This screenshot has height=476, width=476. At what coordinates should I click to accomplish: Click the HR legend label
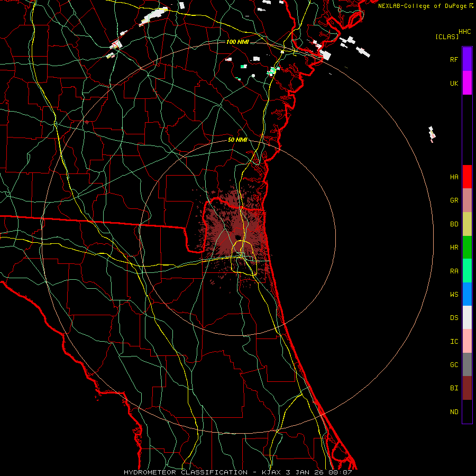click(454, 248)
